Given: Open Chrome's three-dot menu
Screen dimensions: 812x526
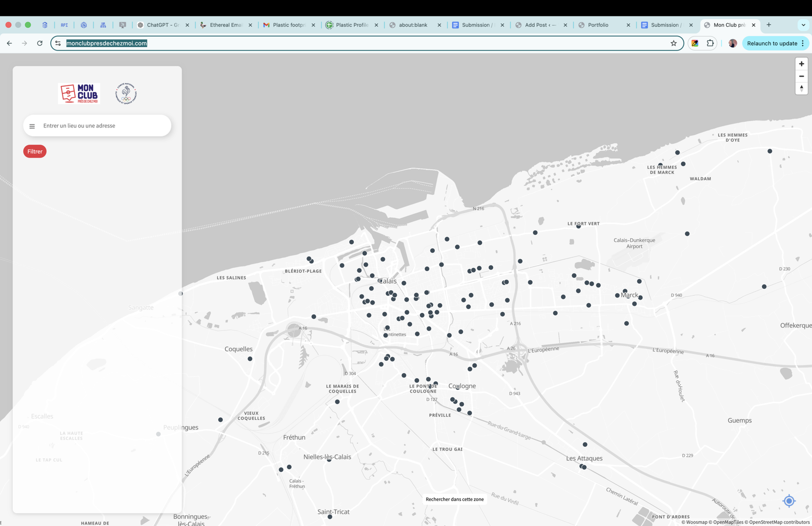Looking at the screenshot, I should coord(803,43).
